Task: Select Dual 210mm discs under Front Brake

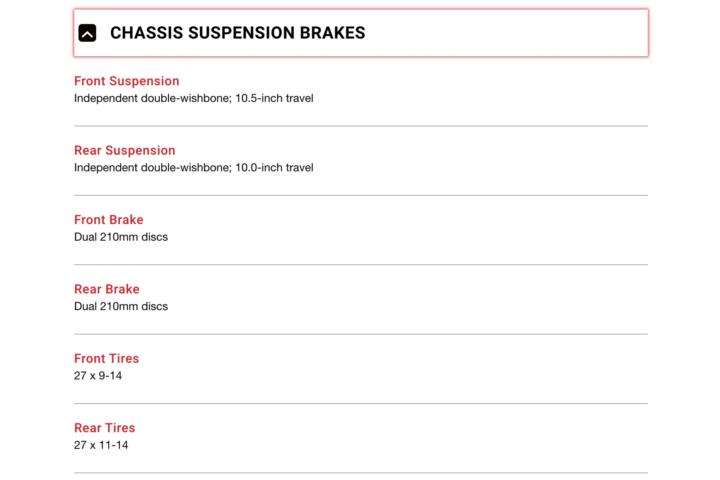Action: point(121,237)
